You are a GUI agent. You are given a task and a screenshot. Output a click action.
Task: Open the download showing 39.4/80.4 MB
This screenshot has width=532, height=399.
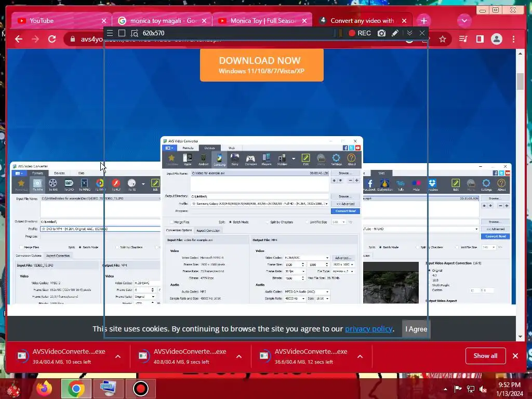pyautogui.click(x=61, y=356)
